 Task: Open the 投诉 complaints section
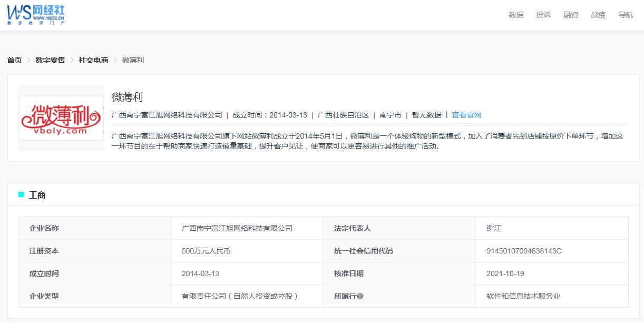544,15
